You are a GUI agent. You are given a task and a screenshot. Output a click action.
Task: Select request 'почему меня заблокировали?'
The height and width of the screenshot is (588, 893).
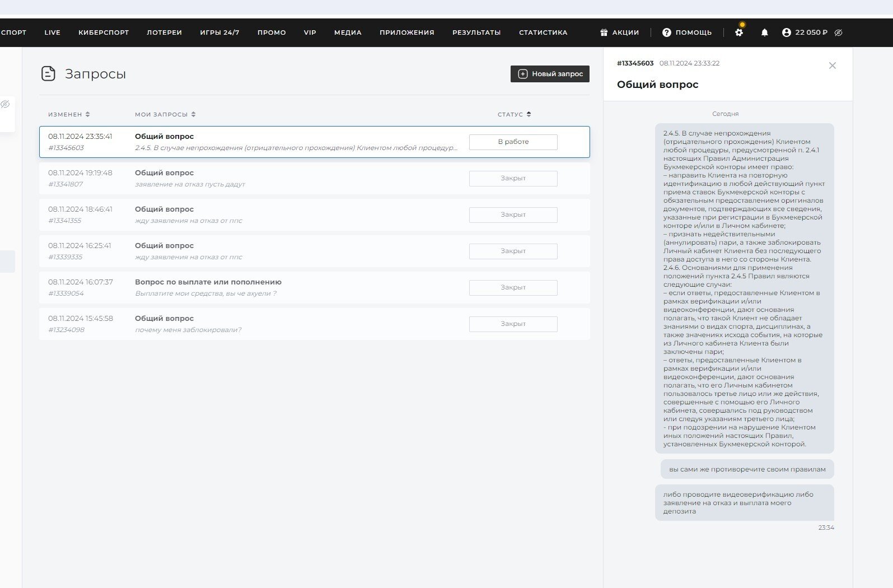[188, 330]
